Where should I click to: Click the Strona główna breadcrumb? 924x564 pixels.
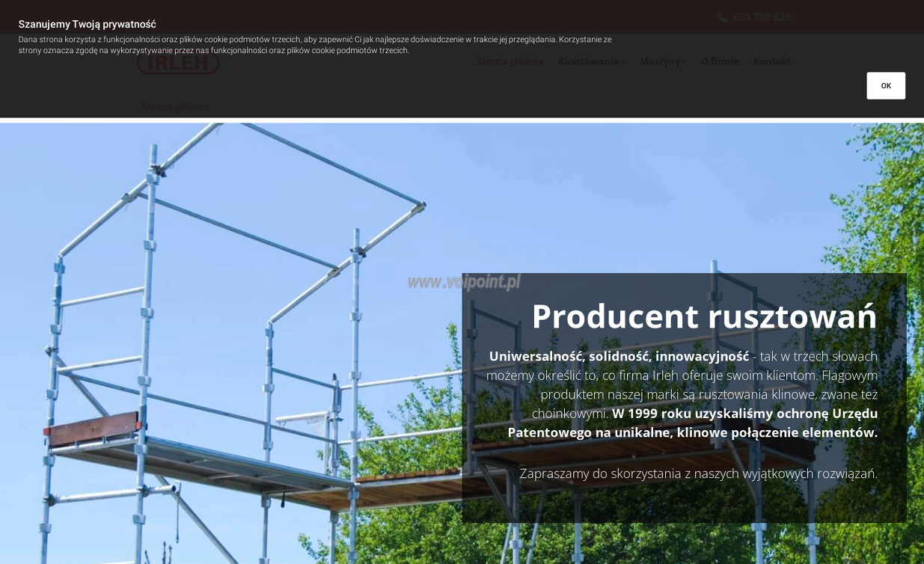click(176, 107)
